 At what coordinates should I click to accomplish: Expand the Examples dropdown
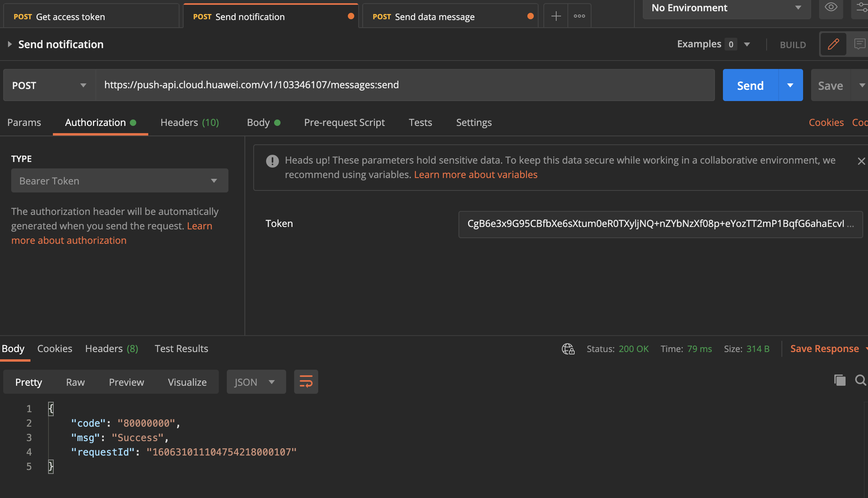pos(747,45)
